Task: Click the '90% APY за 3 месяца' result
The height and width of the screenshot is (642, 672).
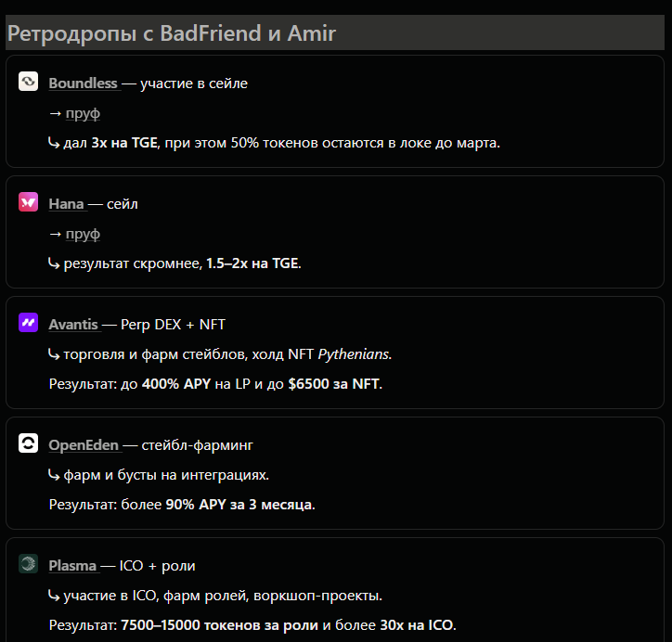Action: (239, 505)
